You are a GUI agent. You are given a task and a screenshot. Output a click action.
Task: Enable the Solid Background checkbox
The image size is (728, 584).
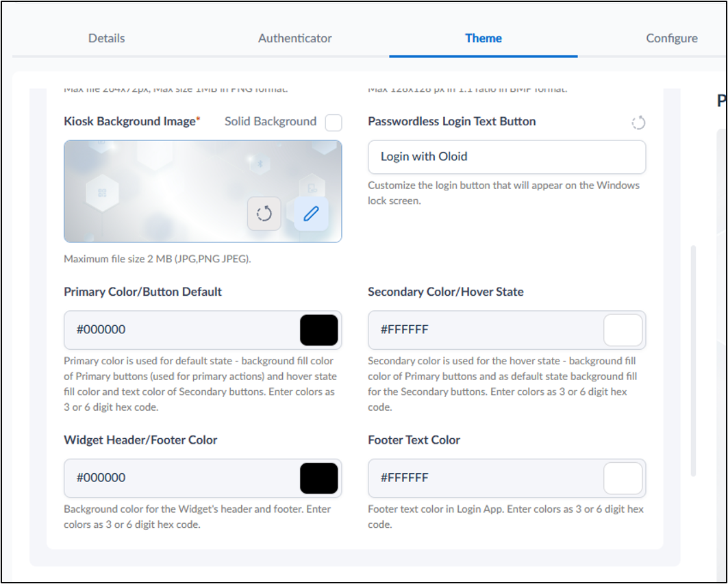(x=334, y=123)
